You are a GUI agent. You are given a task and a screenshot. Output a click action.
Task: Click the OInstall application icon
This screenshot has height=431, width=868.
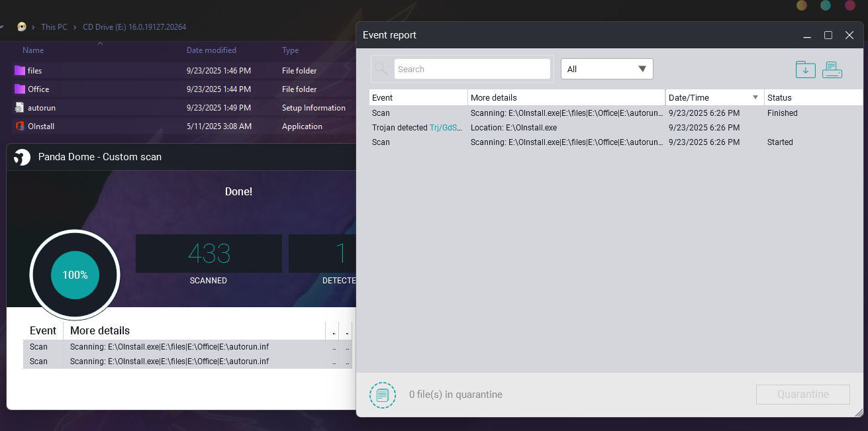[19, 126]
